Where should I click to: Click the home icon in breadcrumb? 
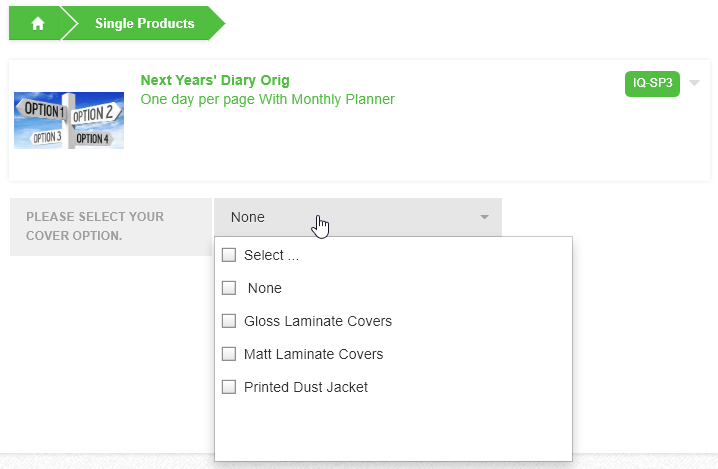pos(38,24)
